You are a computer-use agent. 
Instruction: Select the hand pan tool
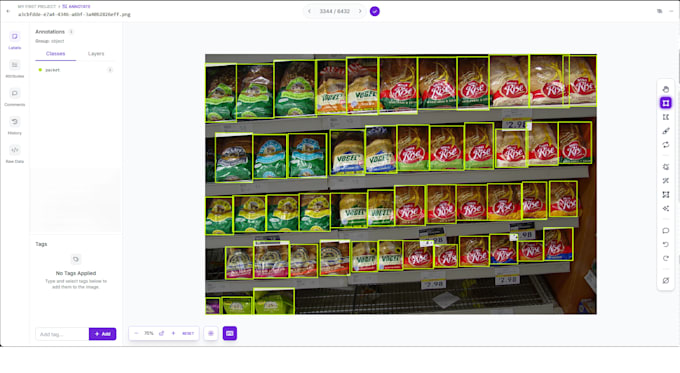click(x=666, y=89)
